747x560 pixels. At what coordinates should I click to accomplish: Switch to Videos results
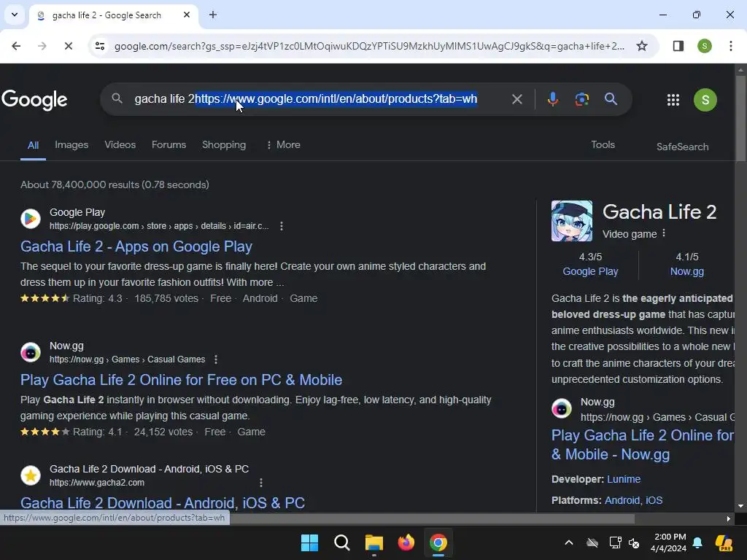click(x=120, y=145)
